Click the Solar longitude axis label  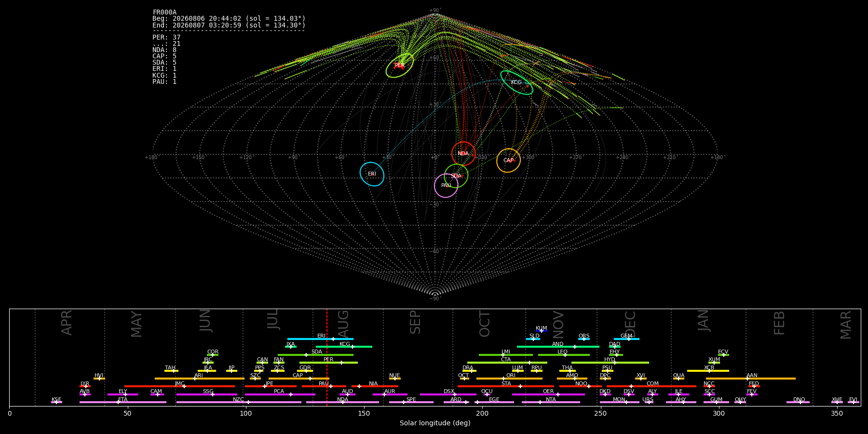[x=435, y=423]
